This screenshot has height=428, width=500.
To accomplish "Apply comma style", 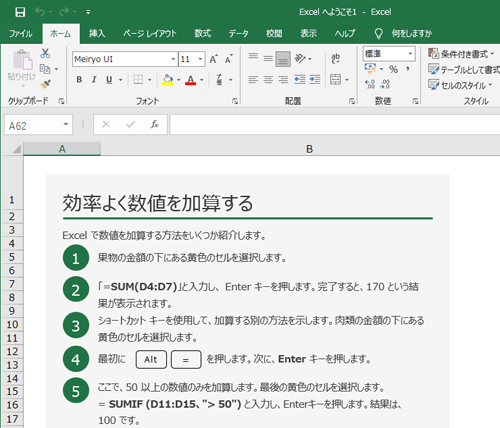I will coord(408,69).
